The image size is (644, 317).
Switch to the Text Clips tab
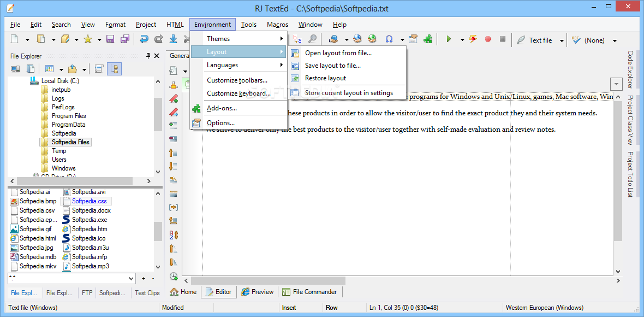click(x=147, y=293)
